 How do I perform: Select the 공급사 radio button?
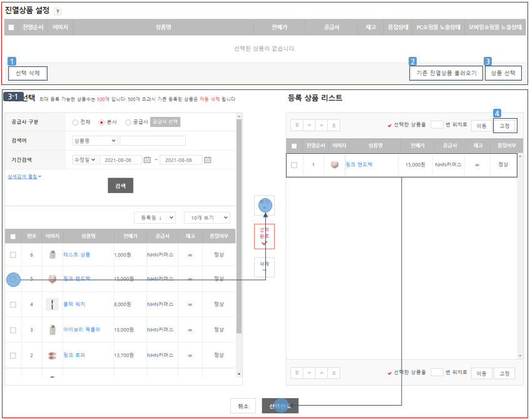coord(128,122)
